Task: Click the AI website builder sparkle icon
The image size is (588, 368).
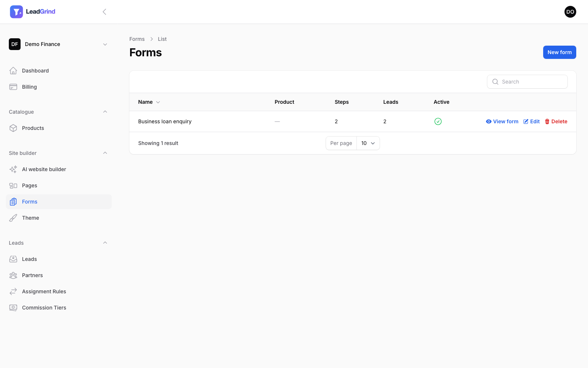Action: tap(13, 169)
